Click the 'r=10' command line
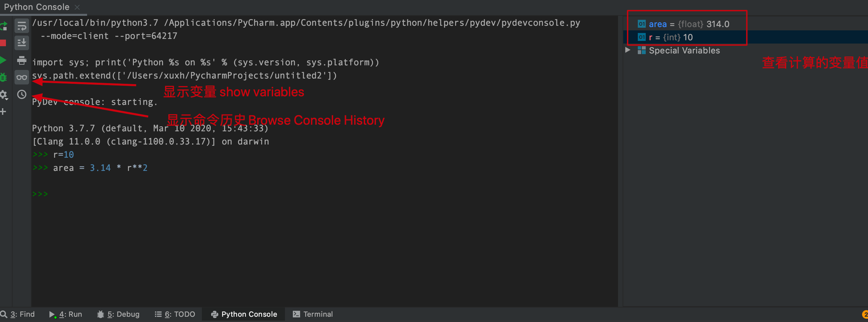The image size is (868, 322). point(53,154)
